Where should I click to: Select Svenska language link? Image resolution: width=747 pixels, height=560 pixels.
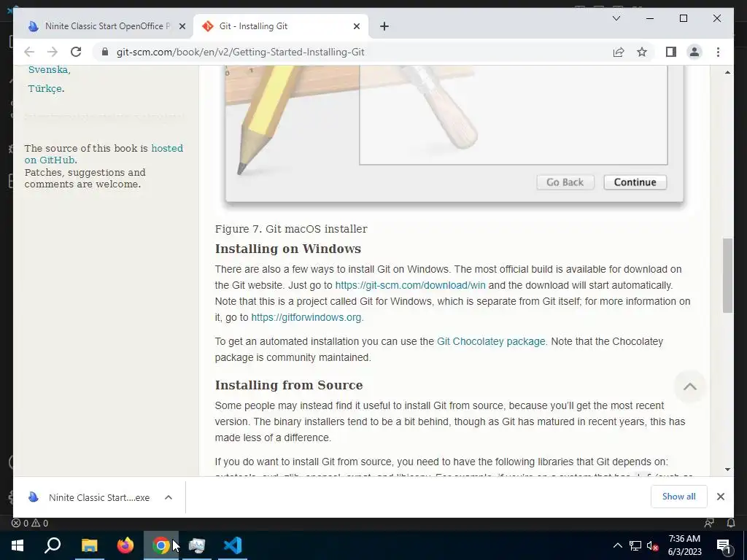(48, 69)
